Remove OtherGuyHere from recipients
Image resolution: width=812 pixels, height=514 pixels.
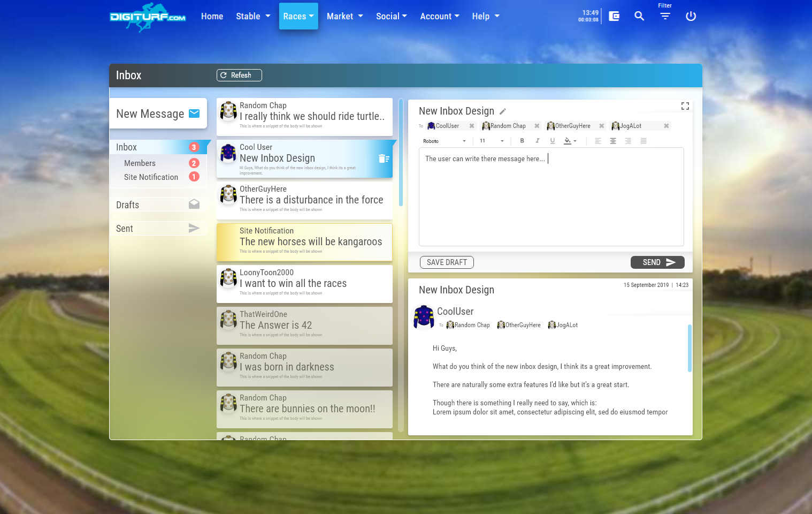(x=602, y=126)
